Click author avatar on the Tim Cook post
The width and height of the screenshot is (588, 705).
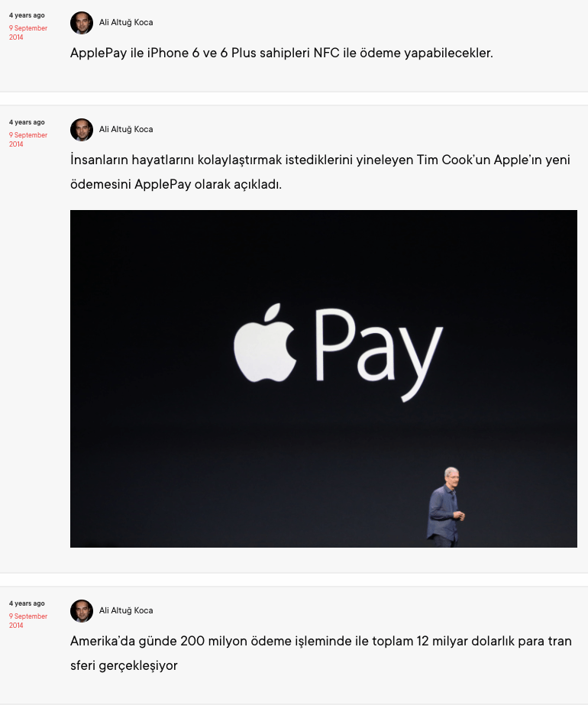(82, 130)
